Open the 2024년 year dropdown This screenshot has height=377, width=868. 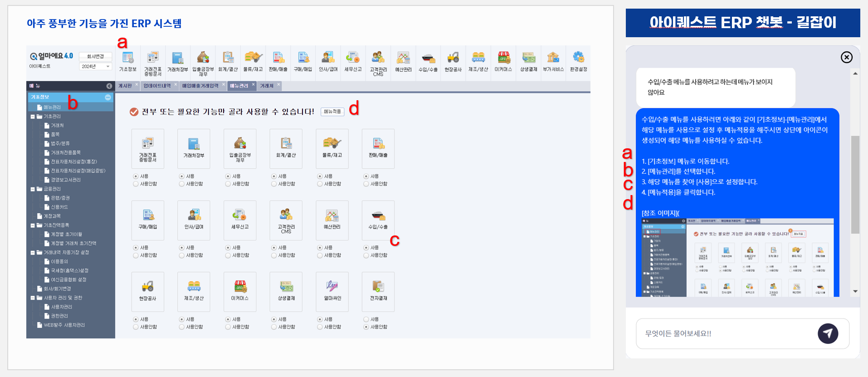click(x=95, y=67)
